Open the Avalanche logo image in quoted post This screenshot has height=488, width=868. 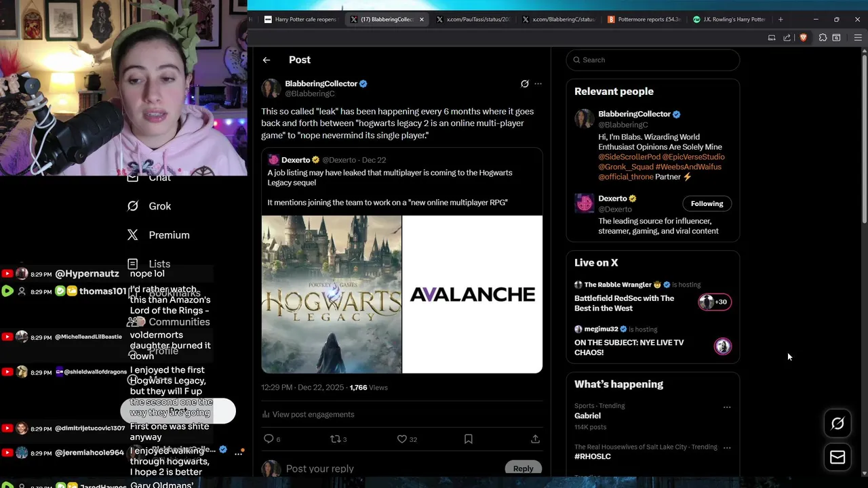click(473, 294)
